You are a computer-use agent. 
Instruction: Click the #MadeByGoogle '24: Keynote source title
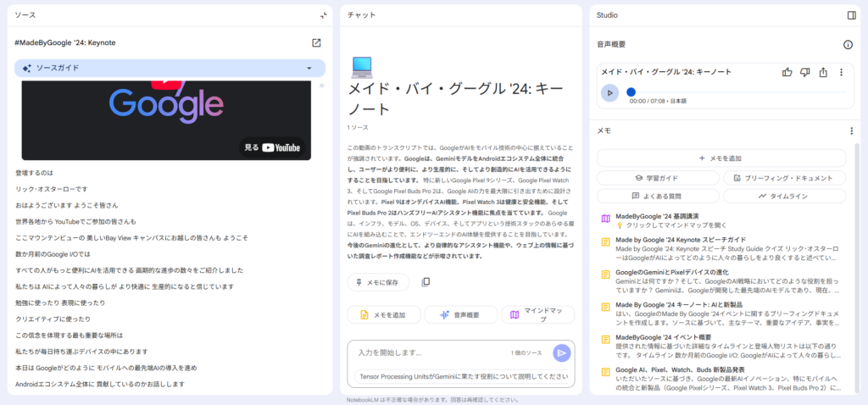tap(65, 42)
